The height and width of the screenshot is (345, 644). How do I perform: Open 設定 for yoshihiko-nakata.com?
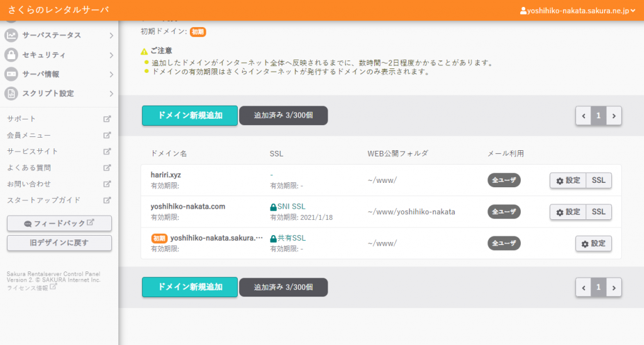[x=568, y=212]
